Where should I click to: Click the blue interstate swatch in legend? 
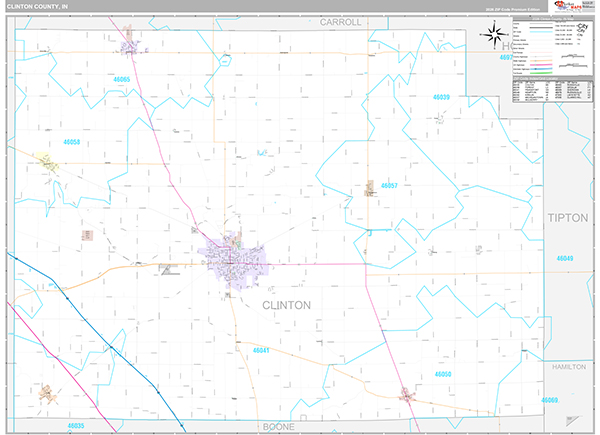[x=541, y=69]
